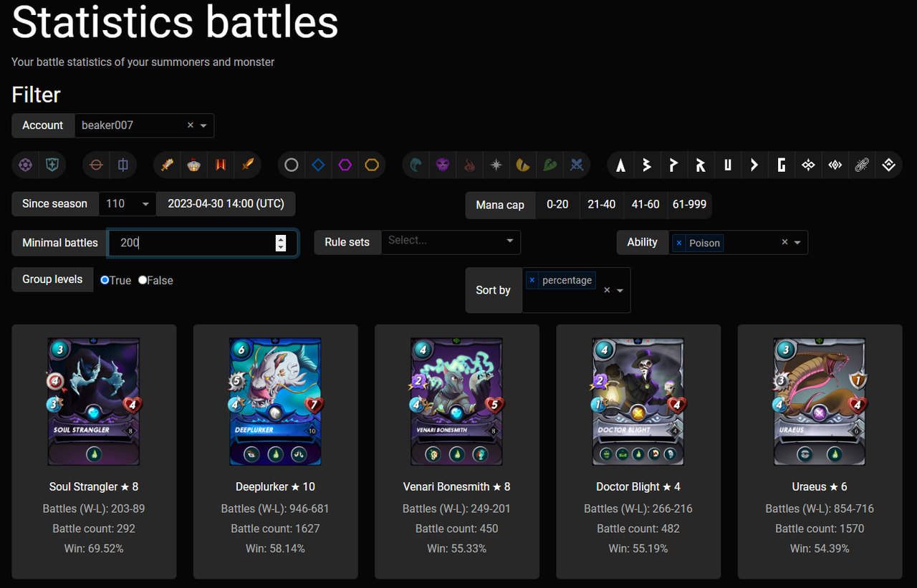Select the cupcake-shaped match type filter

pyautogui.click(x=194, y=165)
